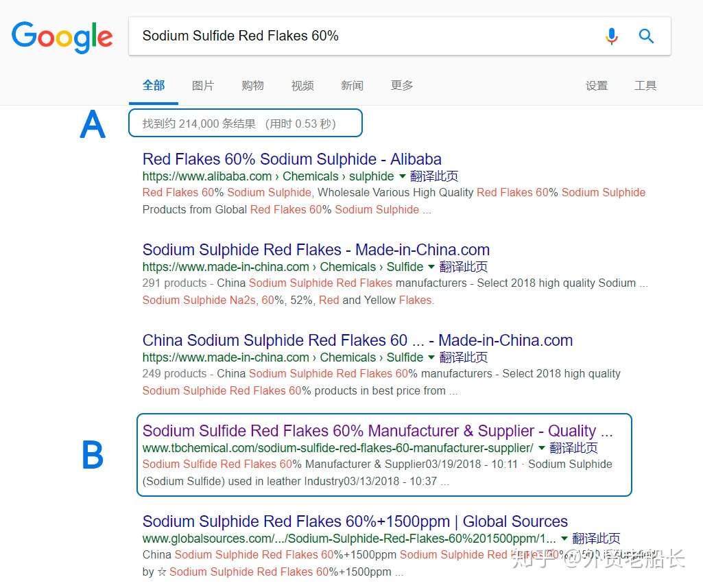Expand dropdown arrow on globalsources.com URL

click(564, 539)
